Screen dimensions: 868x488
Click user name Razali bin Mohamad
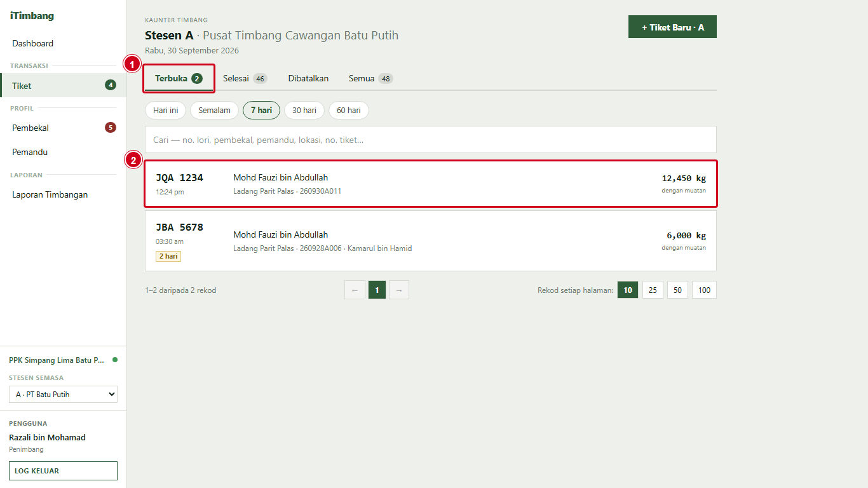47,437
